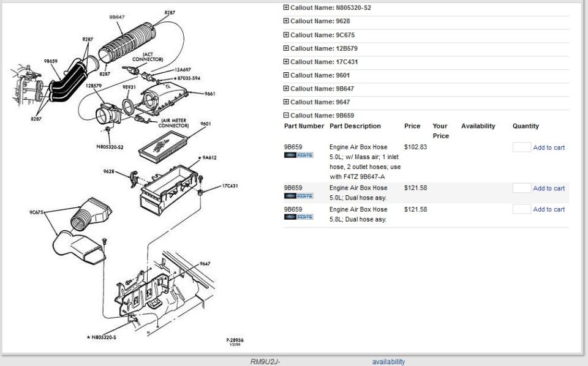Image resolution: width=588 pixels, height=366 pixels.
Task: Select the 9601 air filter callout in diagram
Action: (x=206, y=124)
